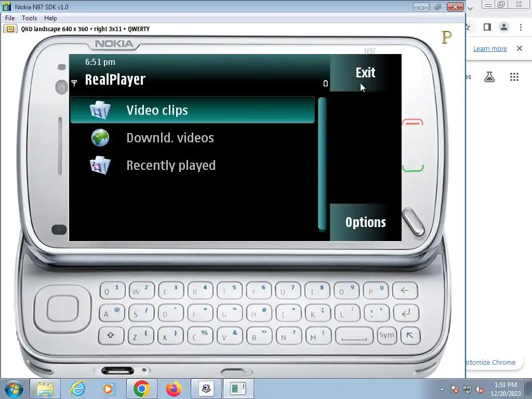The height and width of the screenshot is (399, 532).
Task: Open Windows Media Player from the taskbar
Action: coord(109,389)
